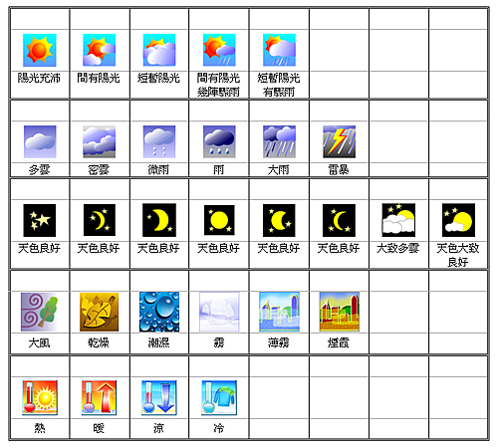Click the 微雨 light rain icon
Viewport: 498px width, 448px height.
click(159, 141)
